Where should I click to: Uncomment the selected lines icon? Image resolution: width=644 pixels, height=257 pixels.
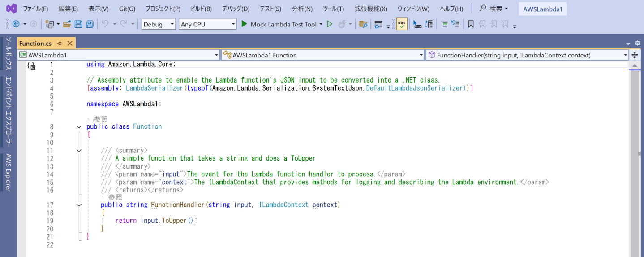click(x=455, y=24)
